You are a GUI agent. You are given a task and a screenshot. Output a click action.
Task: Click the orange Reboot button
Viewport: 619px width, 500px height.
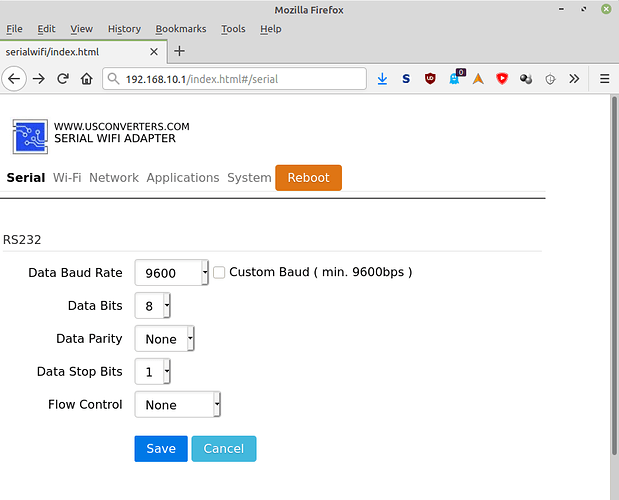pos(308,178)
